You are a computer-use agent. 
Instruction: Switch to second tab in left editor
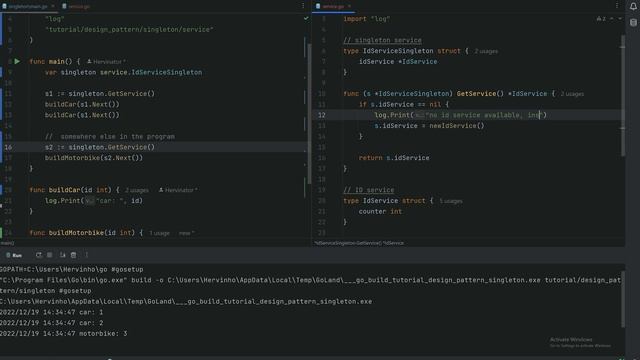(76, 7)
